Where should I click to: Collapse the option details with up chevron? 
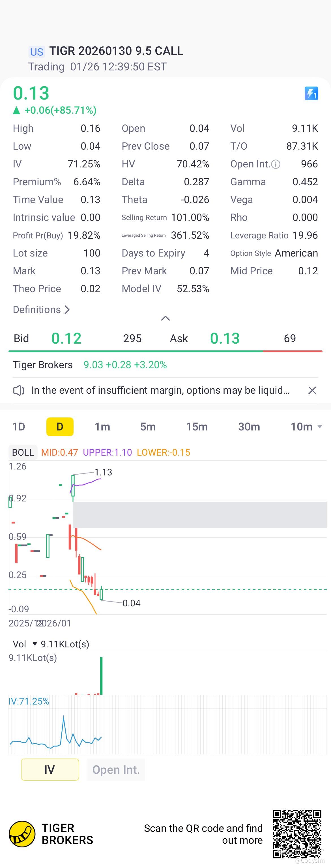point(165,318)
